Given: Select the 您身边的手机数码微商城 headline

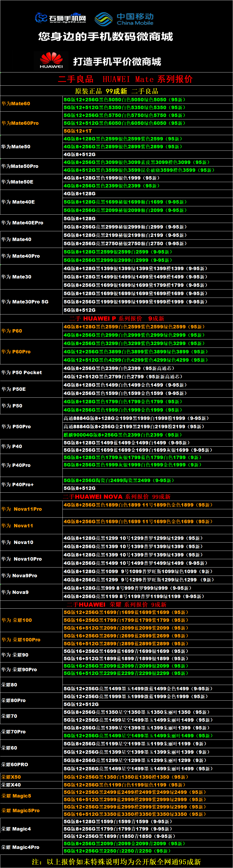Looking at the screenshot, I should click(106, 36).
